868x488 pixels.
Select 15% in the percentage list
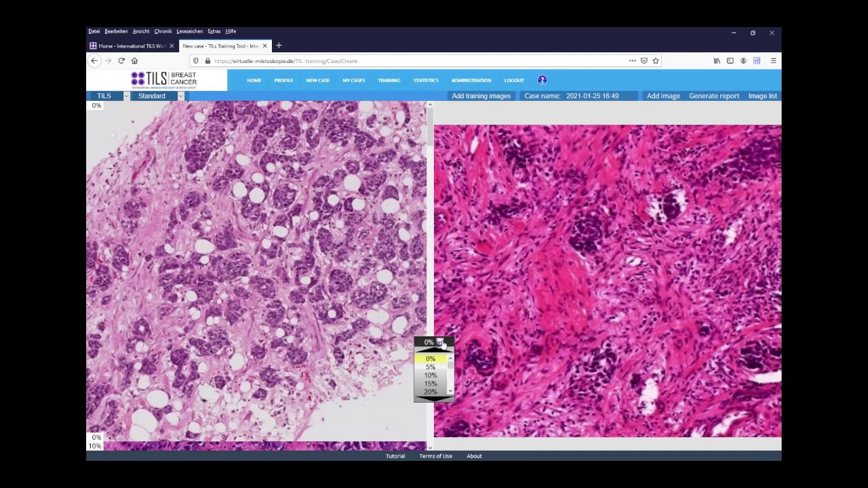pos(431,384)
